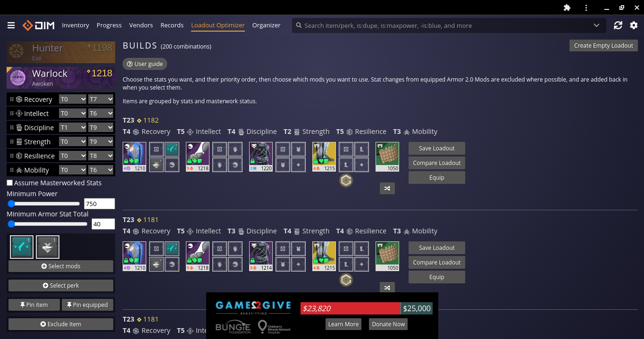644x339 pixels.
Task: Switch to the Organizer tab
Action: (266, 25)
